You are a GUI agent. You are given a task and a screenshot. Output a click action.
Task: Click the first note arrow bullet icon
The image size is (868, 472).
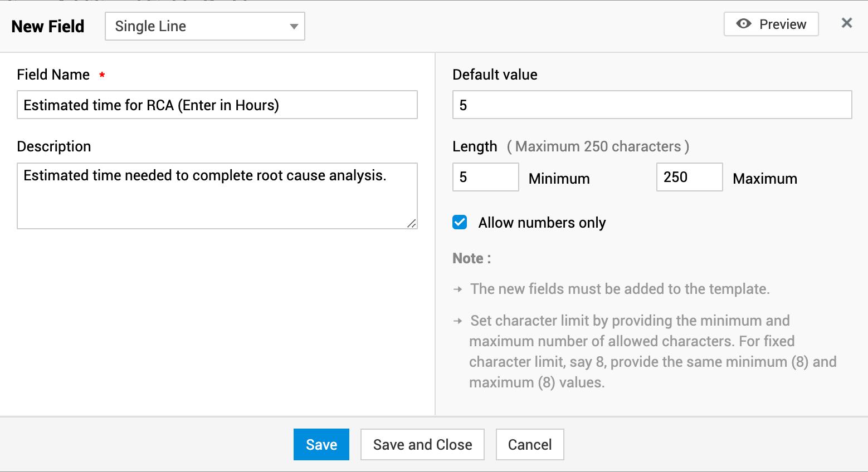pos(458,289)
